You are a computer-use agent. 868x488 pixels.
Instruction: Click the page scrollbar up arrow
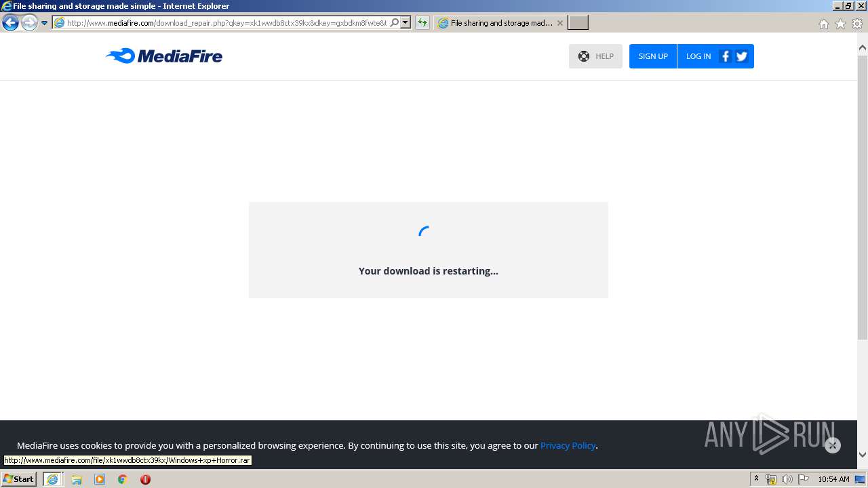863,48
